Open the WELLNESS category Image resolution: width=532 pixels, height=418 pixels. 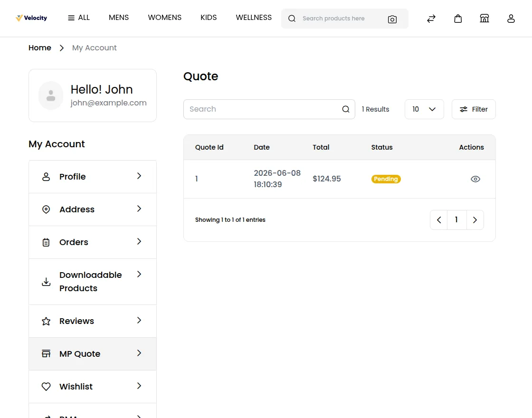click(254, 18)
